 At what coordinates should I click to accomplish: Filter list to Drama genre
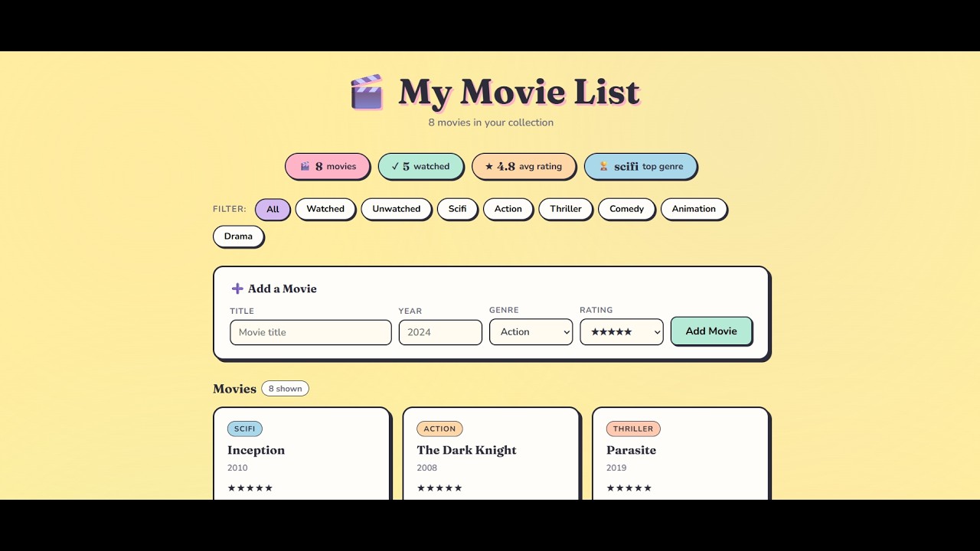pos(238,236)
